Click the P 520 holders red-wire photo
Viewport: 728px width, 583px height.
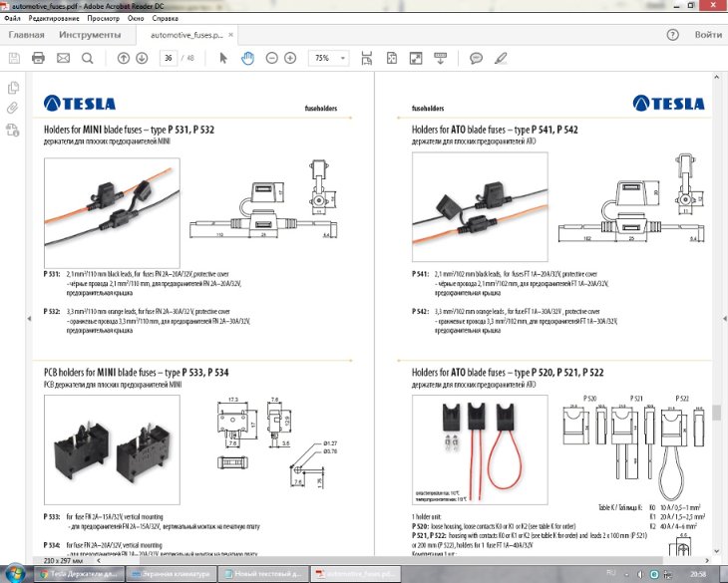480,449
